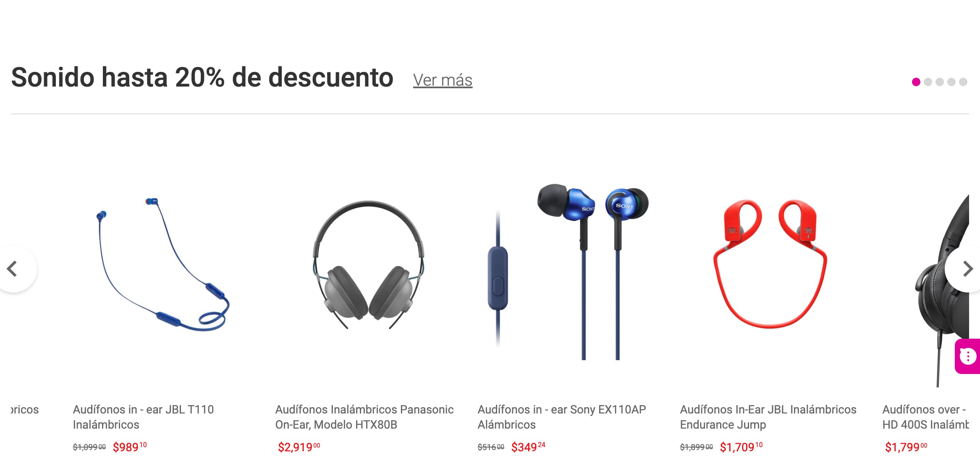Open Audífonos in - ear JBL T110 title
Image resolution: width=980 pixels, height=474 pixels.
143,417
